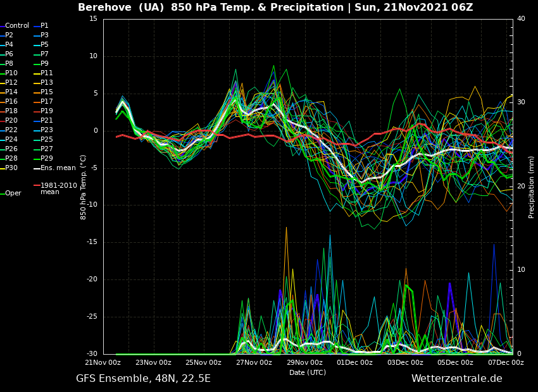538x392 pixels.
Task: Select the P29 legend item
Action: point(47,159)
